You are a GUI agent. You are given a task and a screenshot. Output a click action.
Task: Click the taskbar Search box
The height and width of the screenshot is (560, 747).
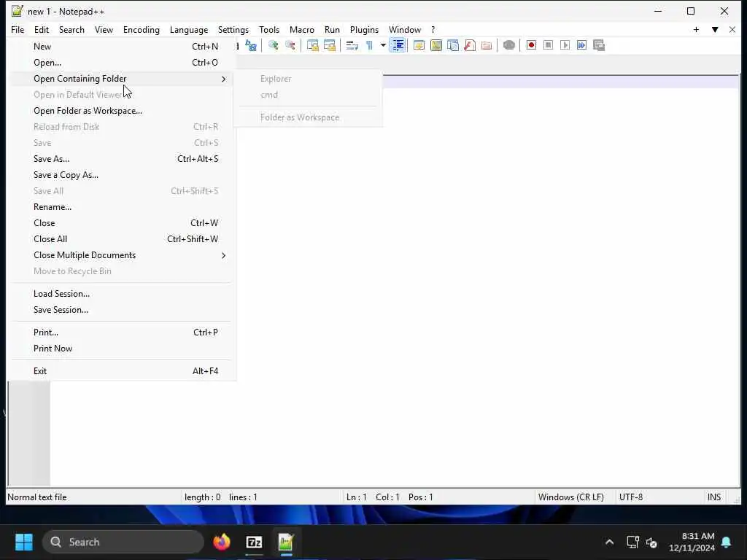pyautogui.click(x=123, y=542)
